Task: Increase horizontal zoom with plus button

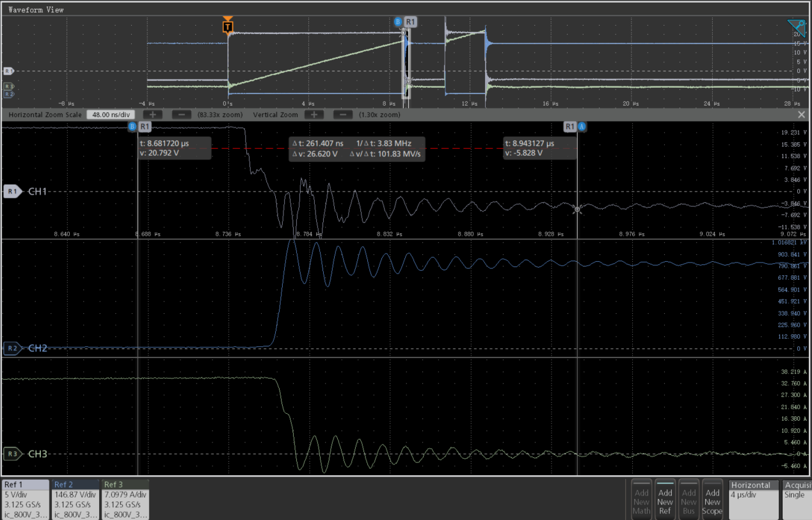Action: pyautogui.click(x=156, y=115)
